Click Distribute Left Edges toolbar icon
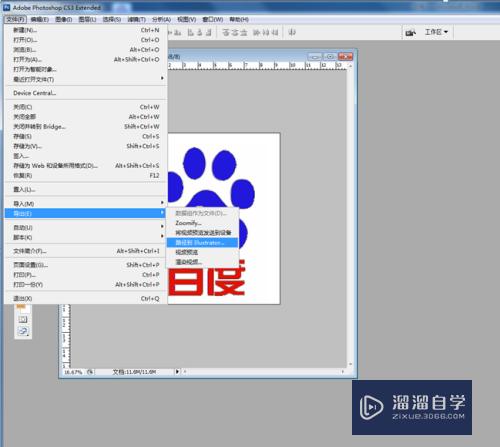500x447 pixels. pos(257,32)
